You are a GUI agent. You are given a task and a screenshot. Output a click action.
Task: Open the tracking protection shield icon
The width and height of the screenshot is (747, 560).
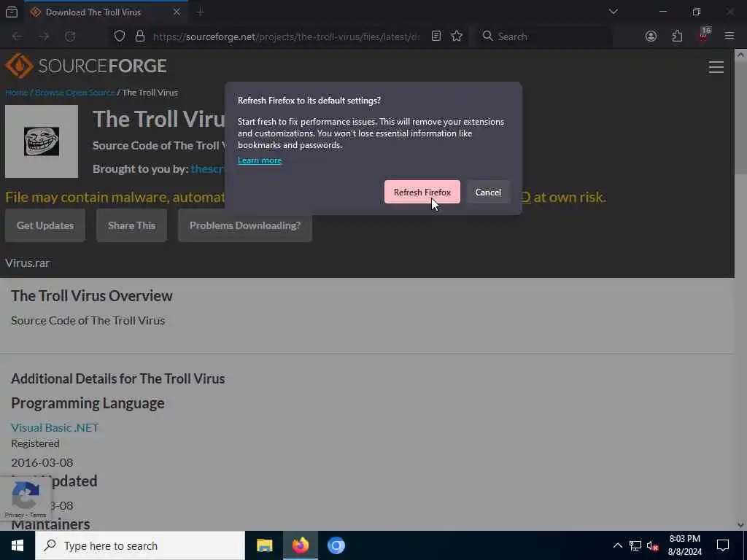coord(120,36)
